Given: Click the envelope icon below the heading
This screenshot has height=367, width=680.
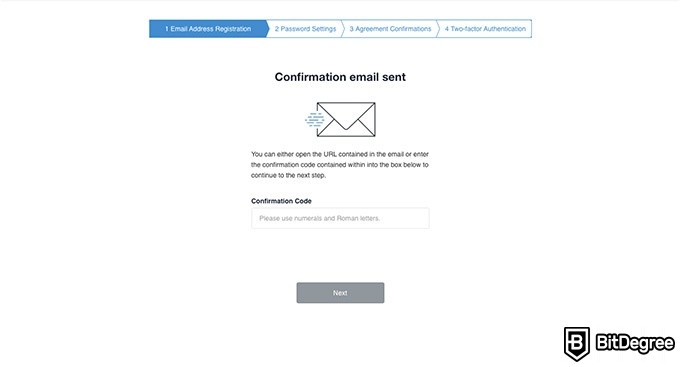Looking at the screenshot, I should click(346, 119).
